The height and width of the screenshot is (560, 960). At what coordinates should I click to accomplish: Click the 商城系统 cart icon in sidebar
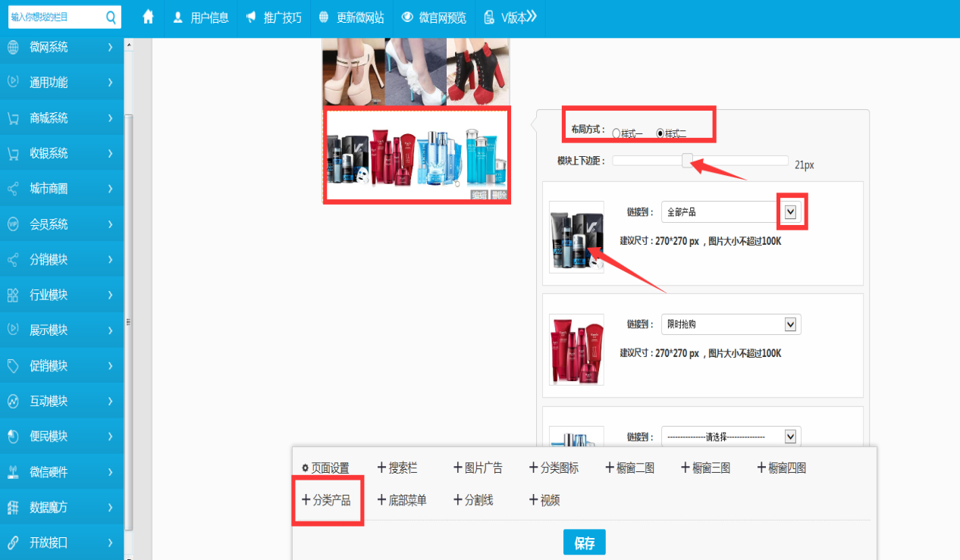point(13,118)
